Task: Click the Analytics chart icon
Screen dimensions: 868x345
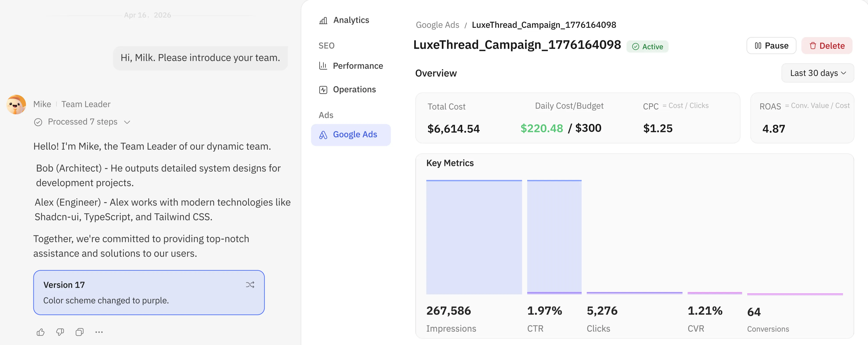Action: click(x=323, y=21)
